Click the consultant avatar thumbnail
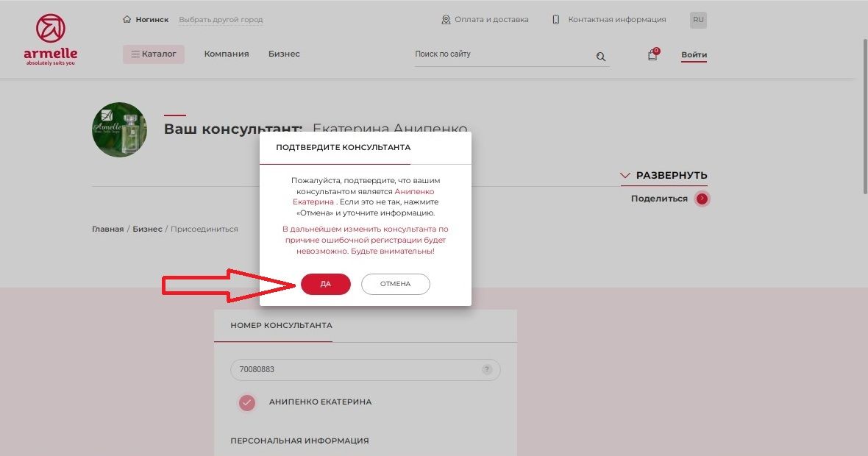Image resolution: width=868 pixels, height=456 pixels. click(x=120, y=129)
